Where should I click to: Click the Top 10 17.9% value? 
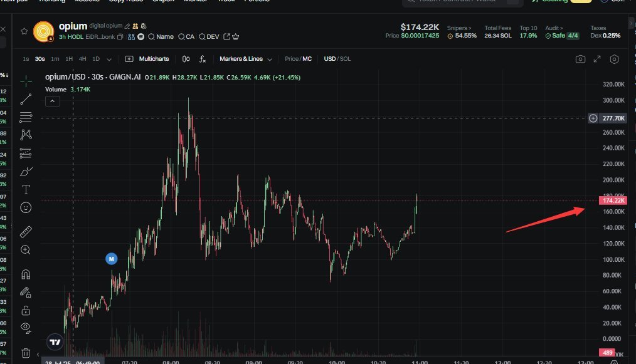click(528, 36)
